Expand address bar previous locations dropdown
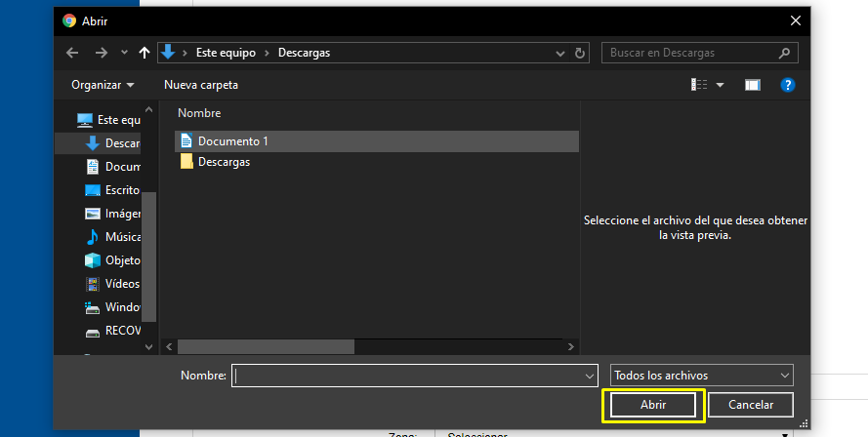 point(559,53)
